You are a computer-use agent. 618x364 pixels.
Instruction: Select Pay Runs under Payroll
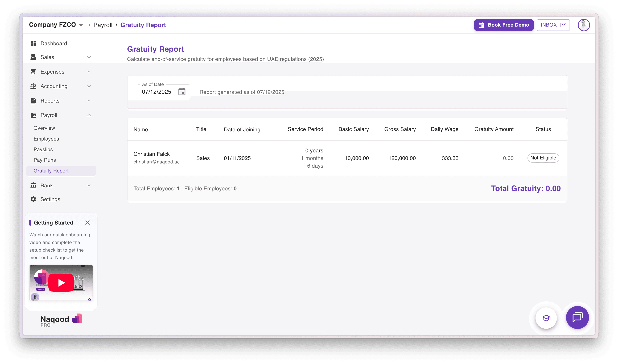[45, 160]
